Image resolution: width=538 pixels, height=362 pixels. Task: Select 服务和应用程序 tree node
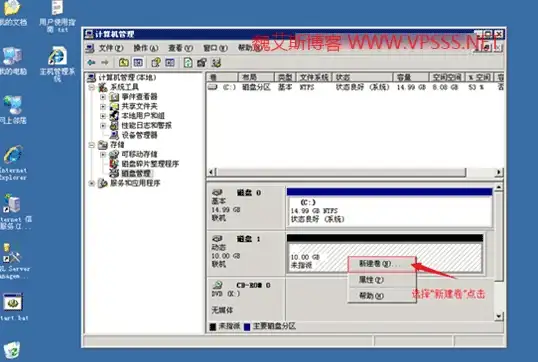135,183
